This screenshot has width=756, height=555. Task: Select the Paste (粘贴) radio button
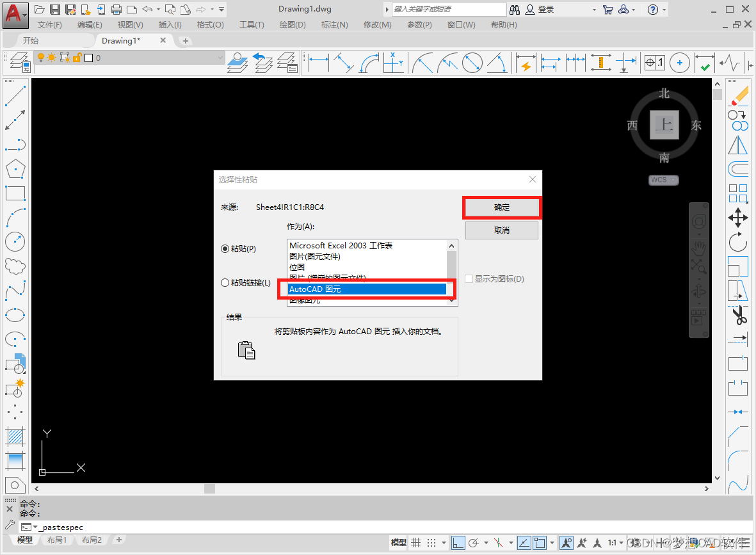click(x=225, y=249)
